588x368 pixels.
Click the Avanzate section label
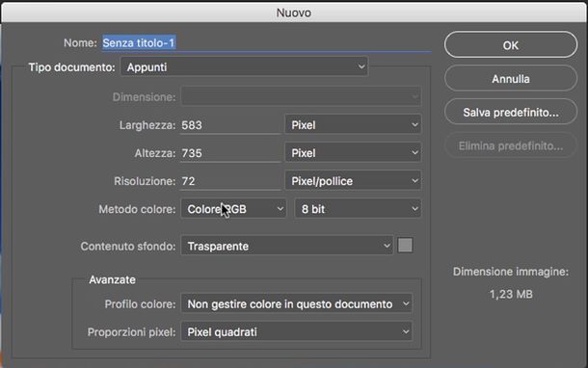112,279
